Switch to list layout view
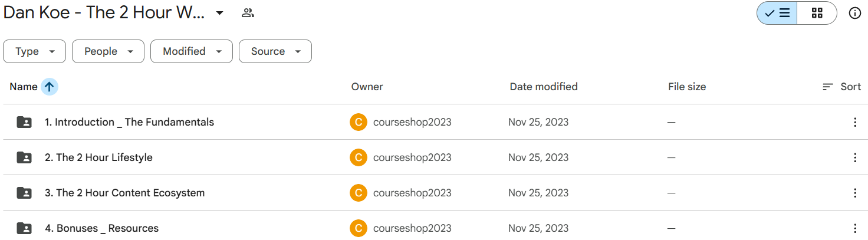868x240 pixels. click(x=777, y=13)
